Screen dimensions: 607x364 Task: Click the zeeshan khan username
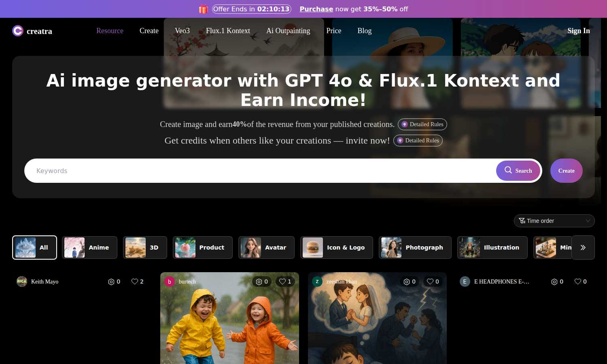(342, 281)
